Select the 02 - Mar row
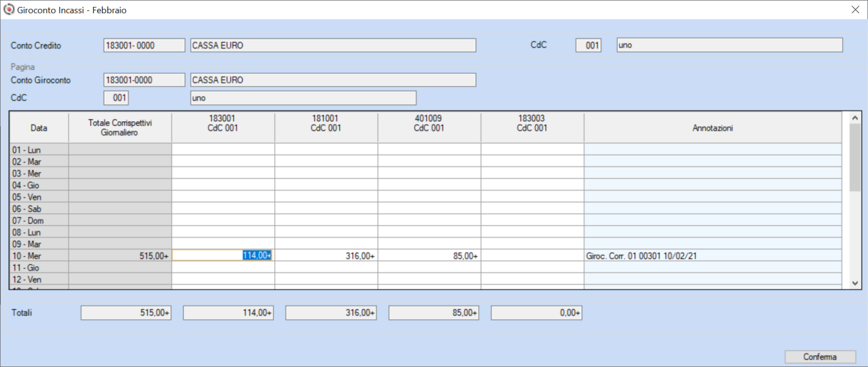Image resolution: width=868 pixels, height=367 pixels. point(39,161)
